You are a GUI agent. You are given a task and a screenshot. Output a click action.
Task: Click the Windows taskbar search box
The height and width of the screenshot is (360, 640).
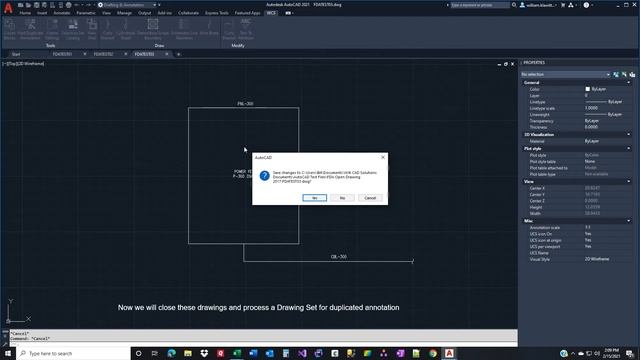coord(73,353)
